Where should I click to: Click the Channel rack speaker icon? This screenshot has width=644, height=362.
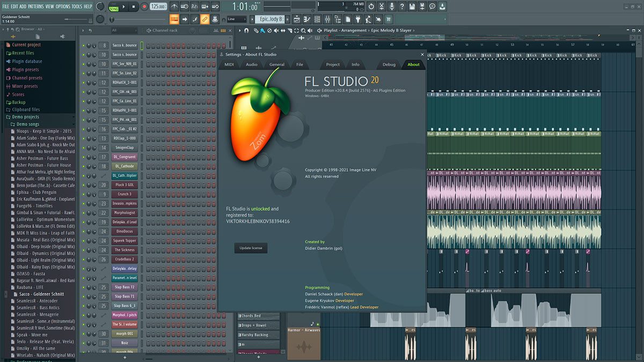pyautogui.click(x=149, y=31)
